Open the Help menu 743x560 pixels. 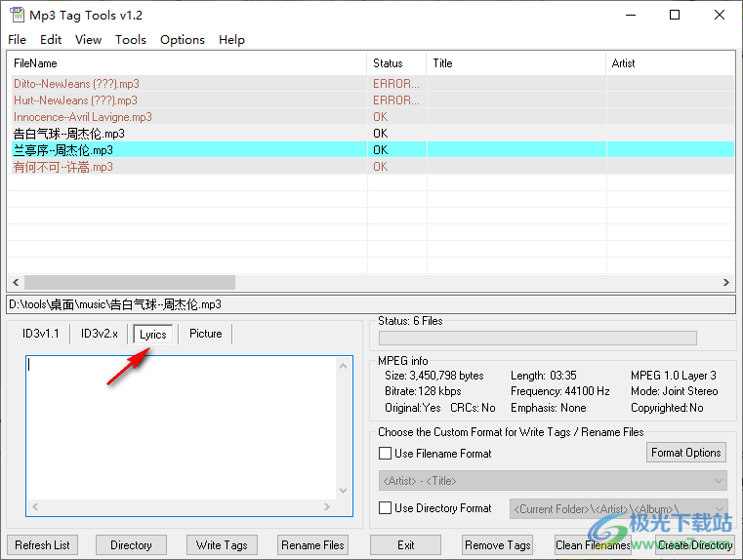pyautogui.click(x=231, y=40)
